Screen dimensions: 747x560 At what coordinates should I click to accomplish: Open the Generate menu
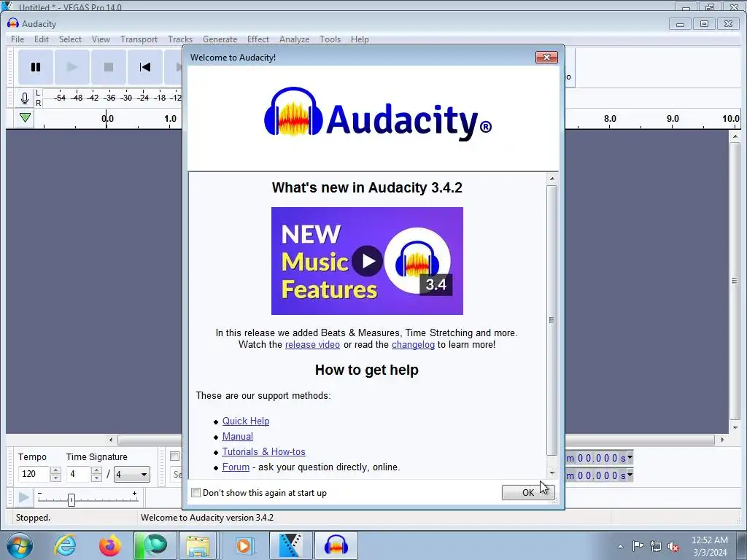click(220, 39)
